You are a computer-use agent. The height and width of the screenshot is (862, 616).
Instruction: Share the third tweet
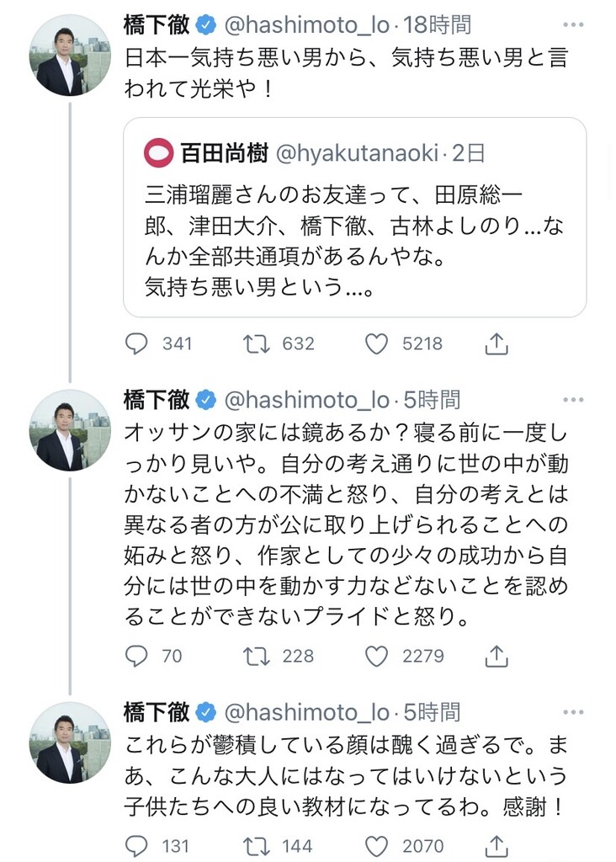tap(497, 845)
